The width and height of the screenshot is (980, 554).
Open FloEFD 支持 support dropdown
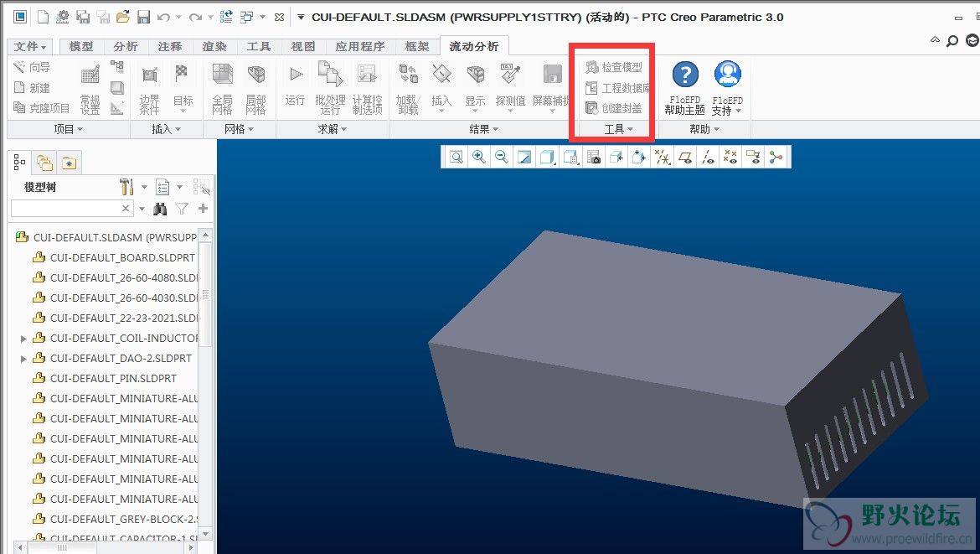728,88
